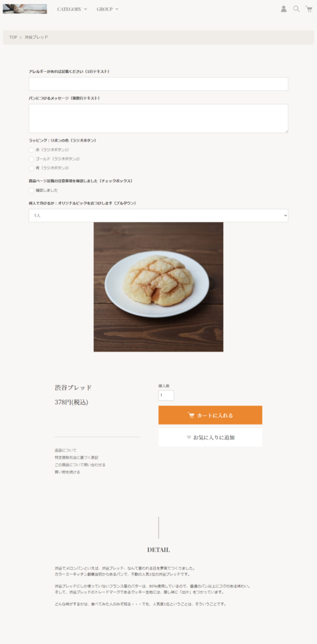Select the ゴールド ribbon radio button
The height and width of the screenshot is (644, 317).
coord(31,159)
